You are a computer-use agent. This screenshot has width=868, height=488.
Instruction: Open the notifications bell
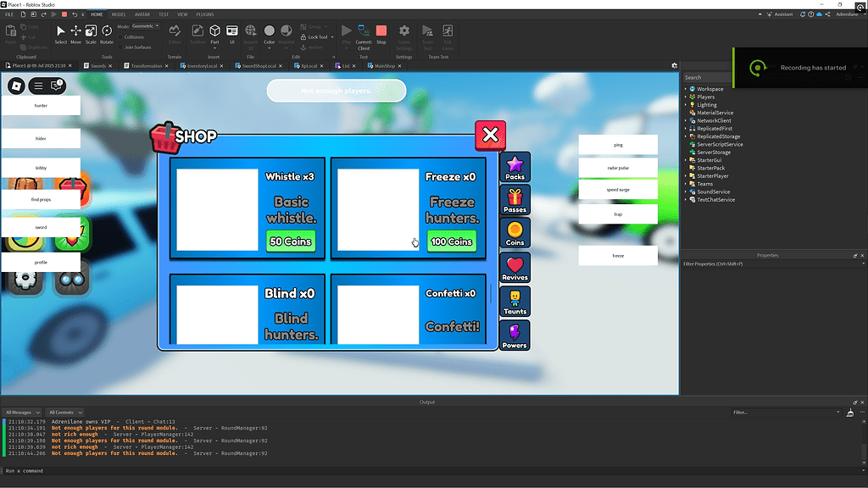click(803, 14)
